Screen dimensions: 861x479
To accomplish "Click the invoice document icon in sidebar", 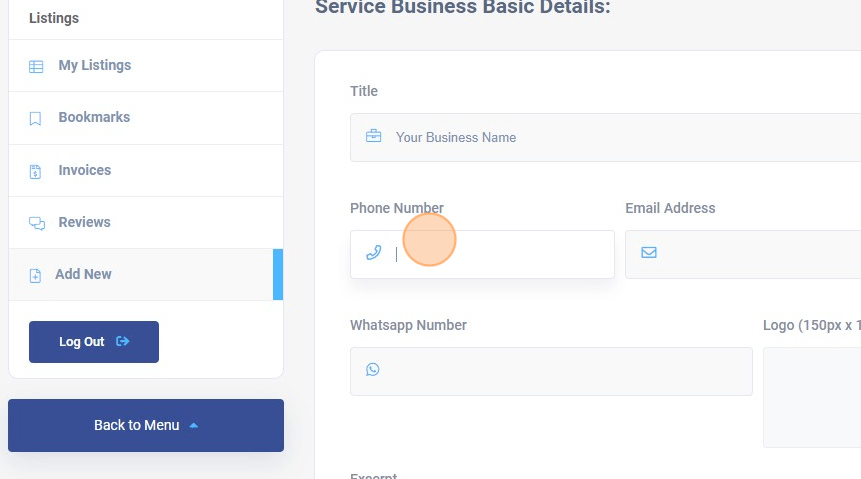I will (36, 171).
